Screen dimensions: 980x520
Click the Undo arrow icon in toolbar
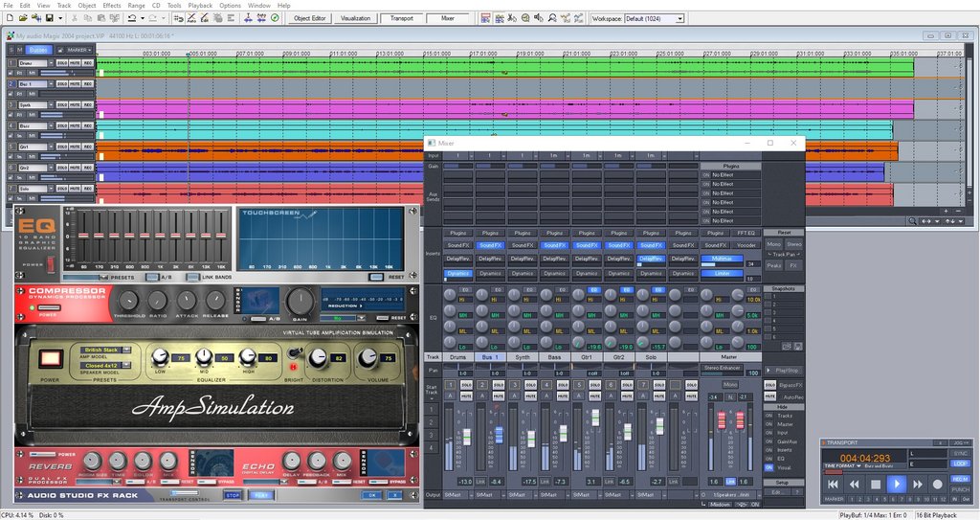click(x=132, y=18)
